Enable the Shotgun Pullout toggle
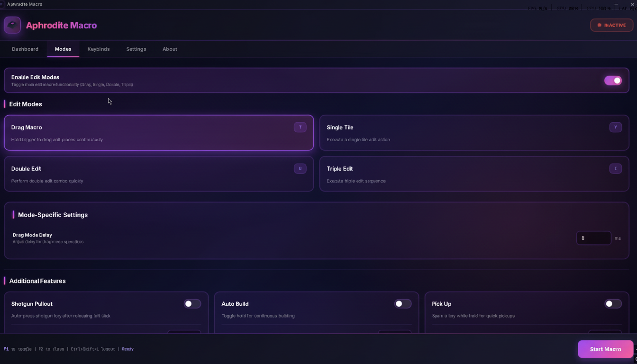This screenshot has height=364, width=637. point(192,304)
